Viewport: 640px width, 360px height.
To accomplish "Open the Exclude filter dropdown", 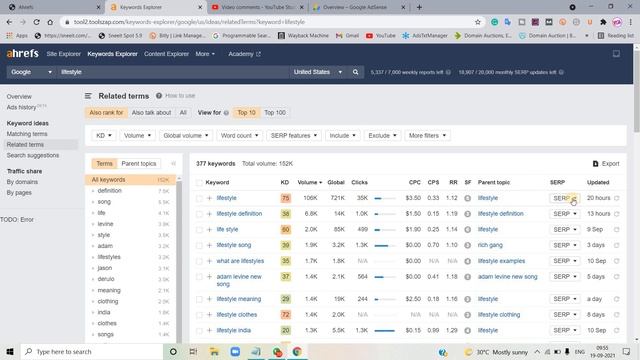I will [x=382, y=136].
